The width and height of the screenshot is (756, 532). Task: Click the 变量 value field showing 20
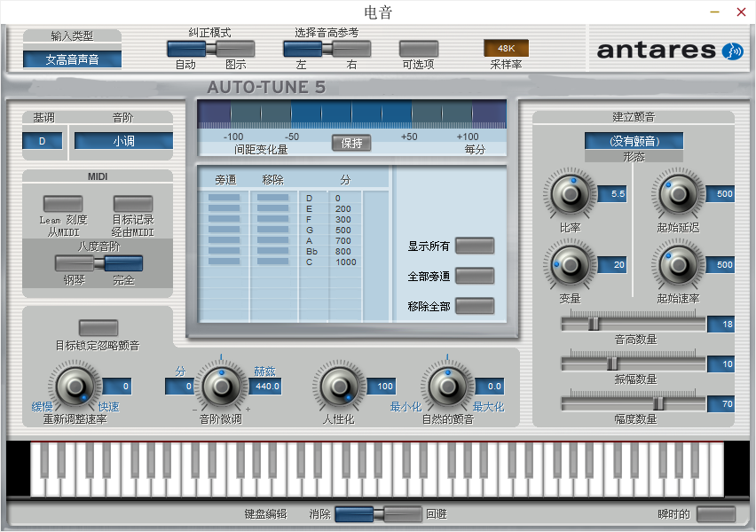tap(612, 264)
